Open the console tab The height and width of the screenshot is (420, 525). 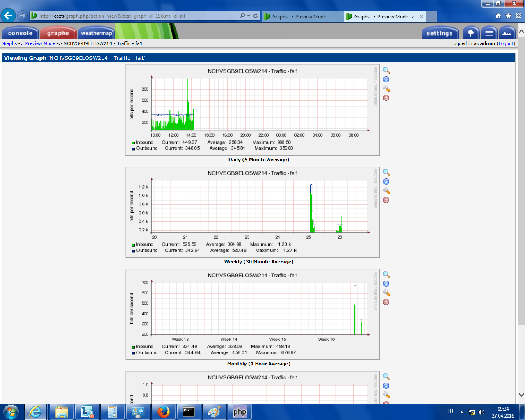[x=20, y=33]
